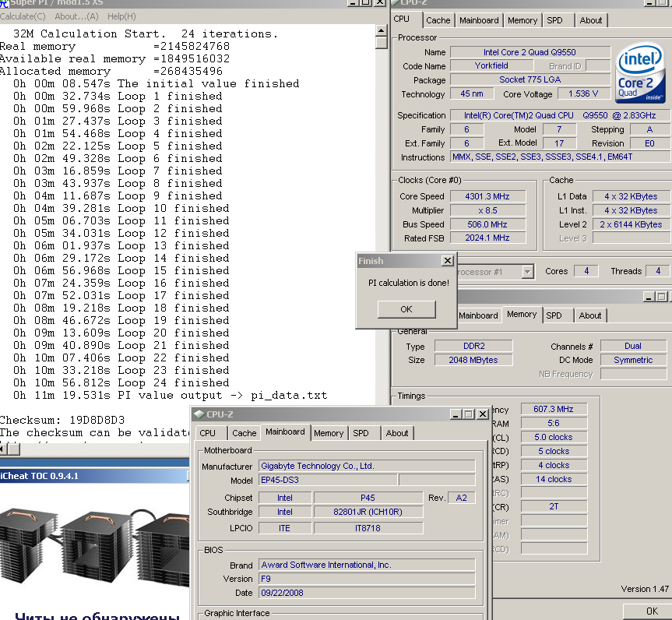The height and width of the screenshot is (620, 672).
Task: Click the Multiplier value x 8.5
Action: [x=487, y=210]
